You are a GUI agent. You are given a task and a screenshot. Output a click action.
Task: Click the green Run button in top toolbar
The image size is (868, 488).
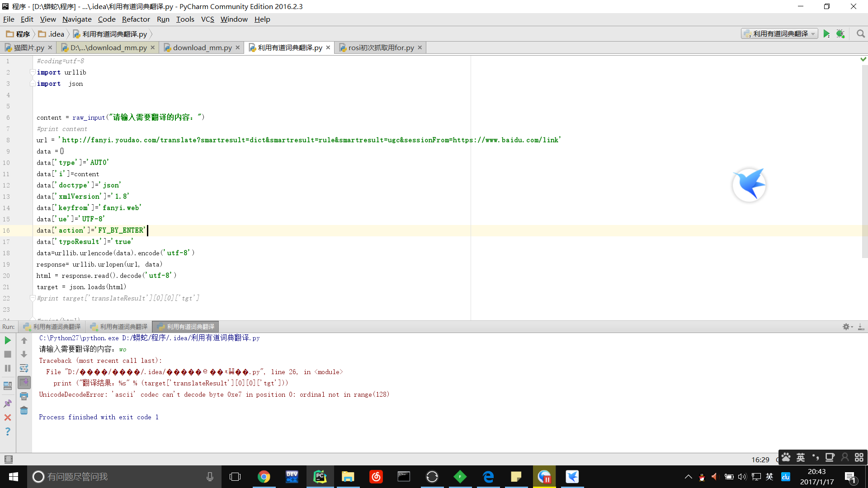point(826,34)
